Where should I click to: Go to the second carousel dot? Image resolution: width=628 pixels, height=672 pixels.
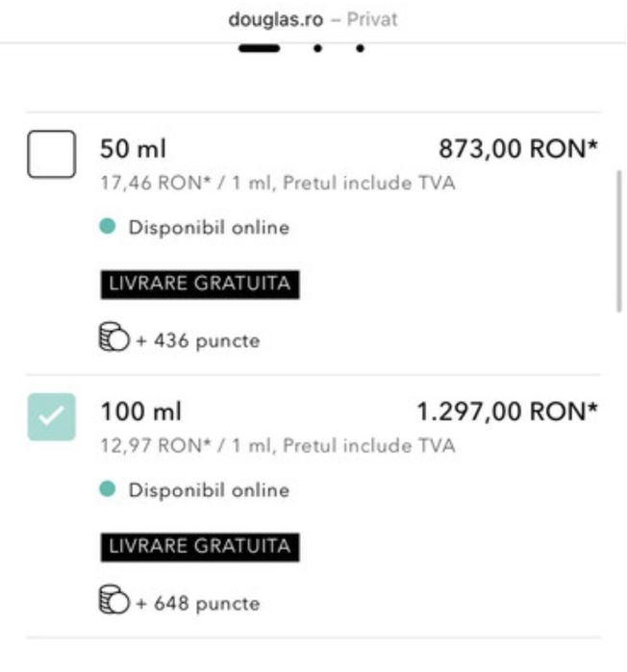coord(317,48)
